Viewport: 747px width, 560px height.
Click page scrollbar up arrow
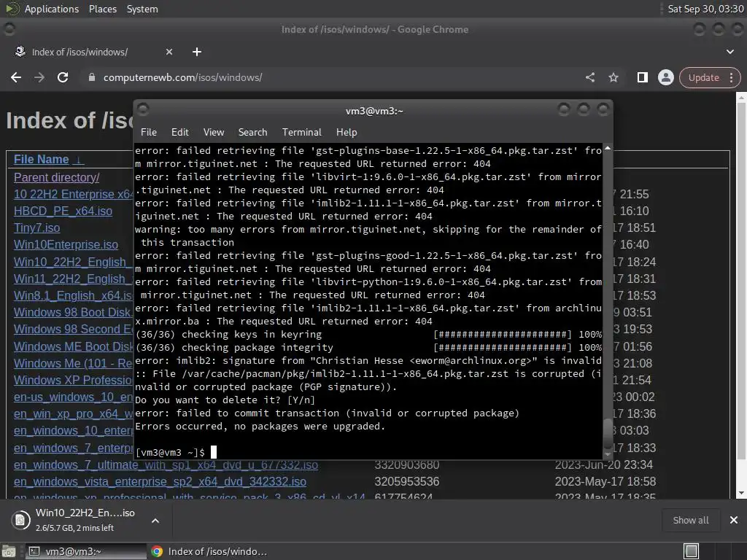(x=741, y=97)
